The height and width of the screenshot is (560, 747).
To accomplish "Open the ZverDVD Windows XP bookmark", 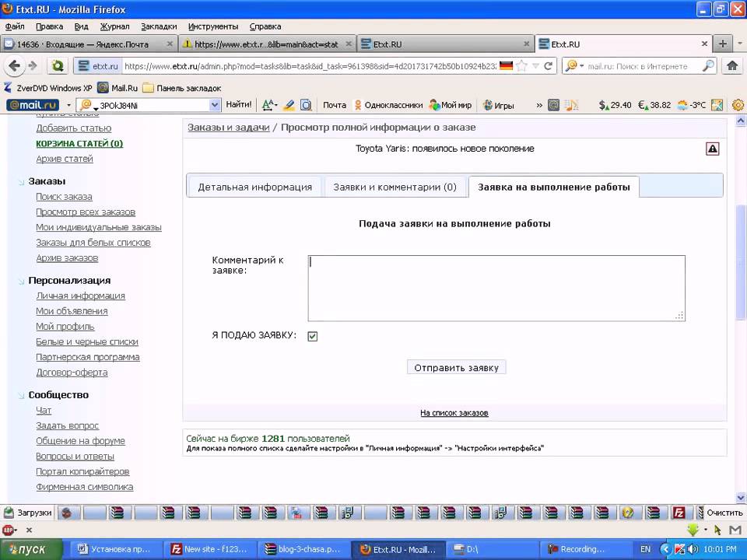I will [47, 88].
